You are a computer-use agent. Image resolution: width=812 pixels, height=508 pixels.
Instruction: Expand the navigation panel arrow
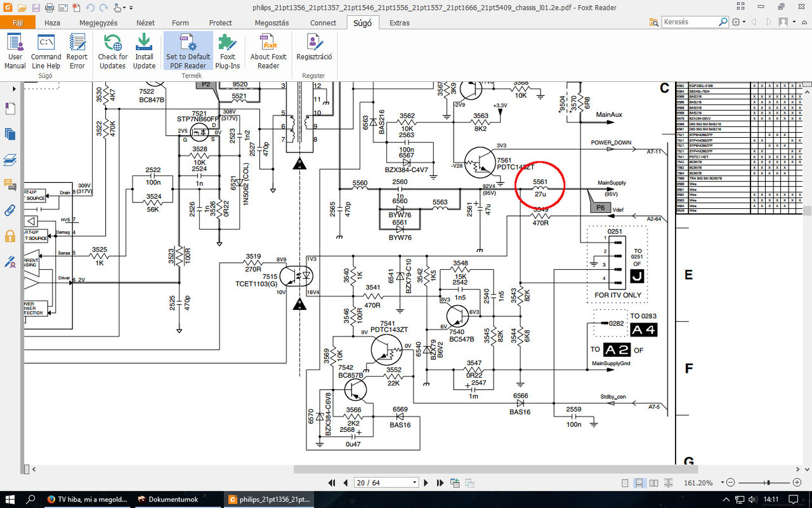point(14,89)
